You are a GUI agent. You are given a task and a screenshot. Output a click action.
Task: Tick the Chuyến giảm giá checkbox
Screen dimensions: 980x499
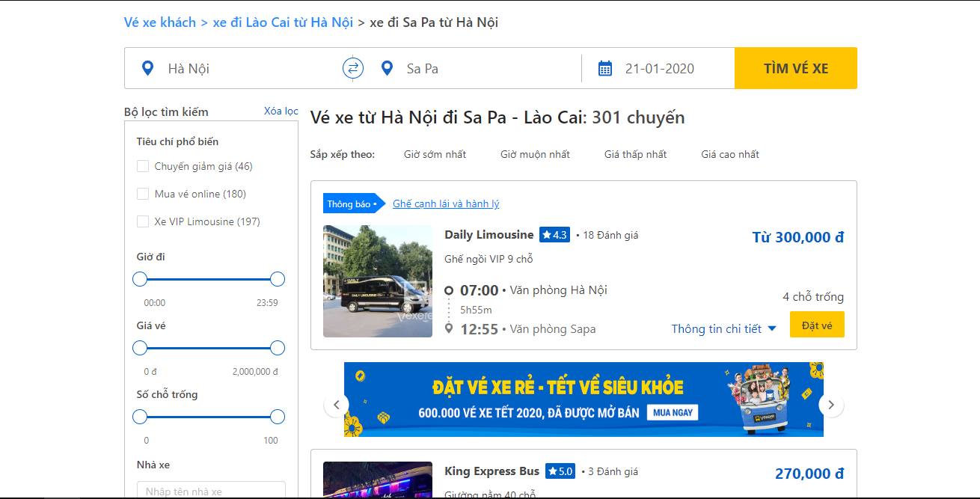tap(143, 166)
